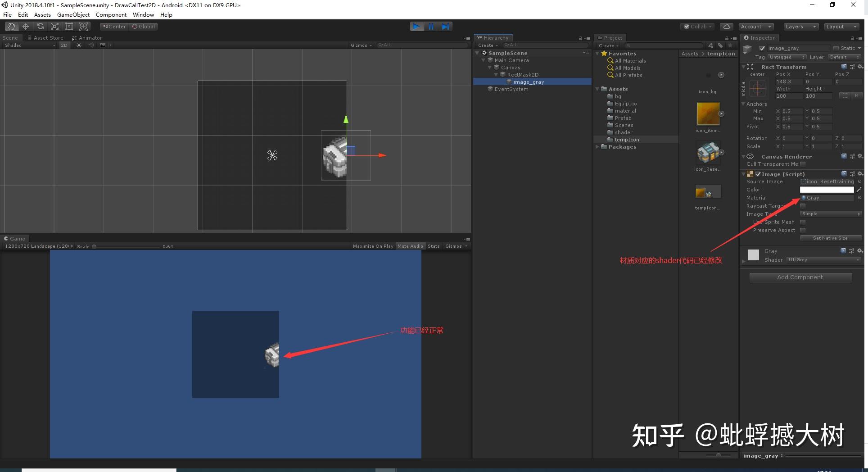Image resolution: width=868 pixels, height=472 pixels.
Task: Toggle the Static checkbox
Action: pyautogui.click(x=836, y=48)
